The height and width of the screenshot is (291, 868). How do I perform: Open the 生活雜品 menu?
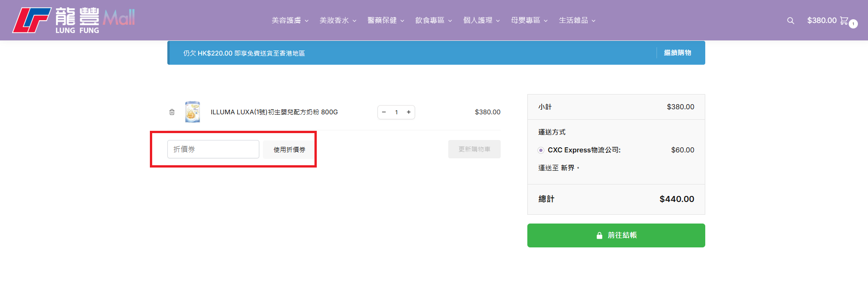pyautogui.click(x=577, y=21)
